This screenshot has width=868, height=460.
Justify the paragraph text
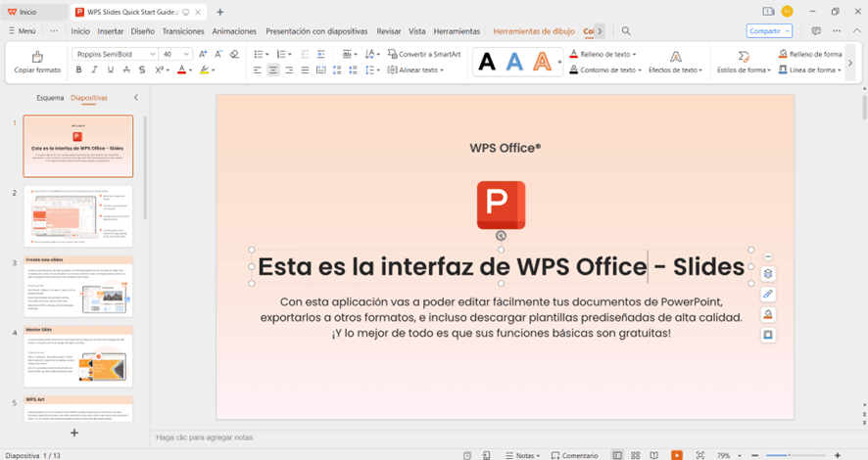coord(305,70)
